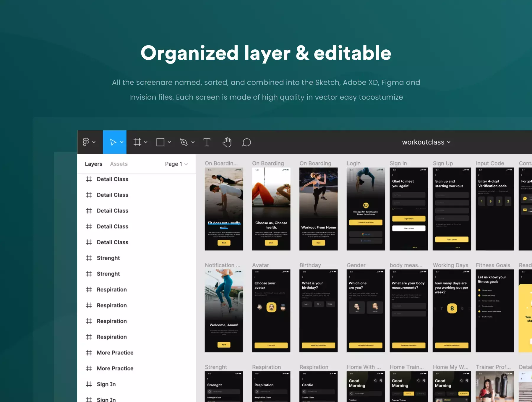
Task: Select the Working Days frame on canvas
Action: pyautogui.click(x=452, y=311)
